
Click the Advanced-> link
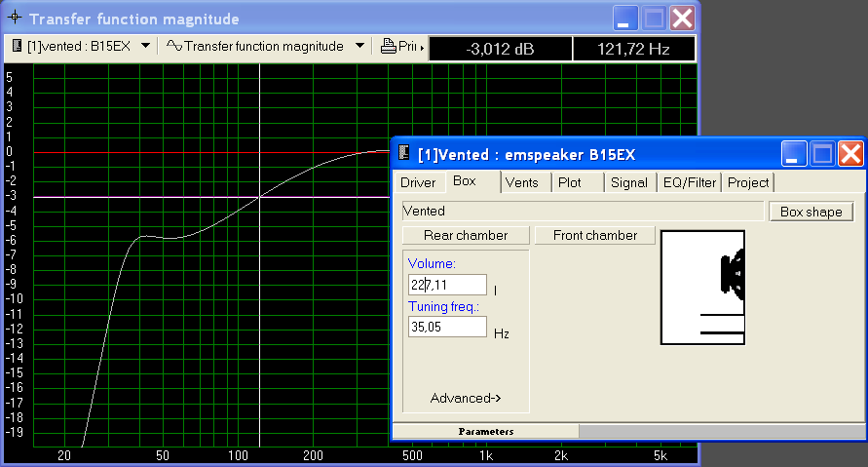click(466, 398)
